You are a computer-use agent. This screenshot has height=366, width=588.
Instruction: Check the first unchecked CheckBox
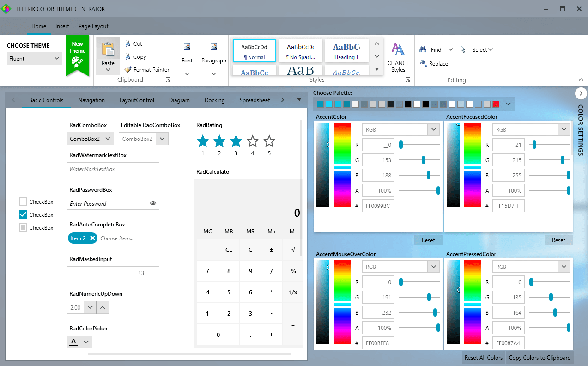(23, 201)
